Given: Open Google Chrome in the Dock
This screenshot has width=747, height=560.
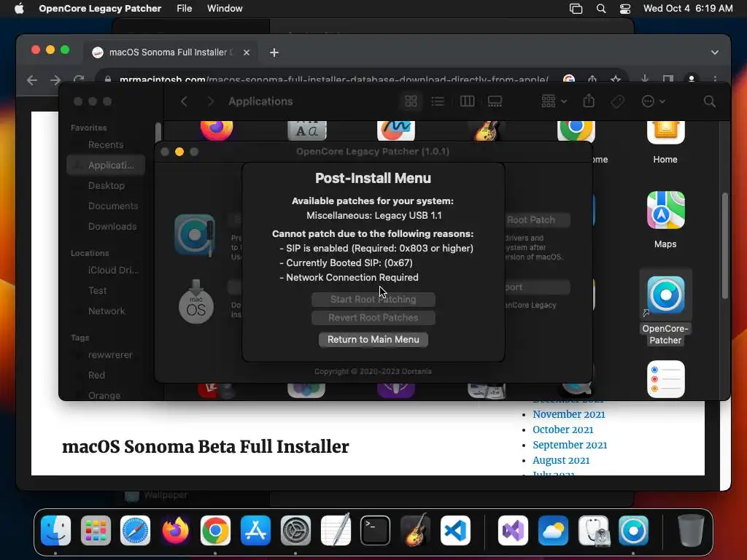Looking at the screenshot, I should (215, 531).
